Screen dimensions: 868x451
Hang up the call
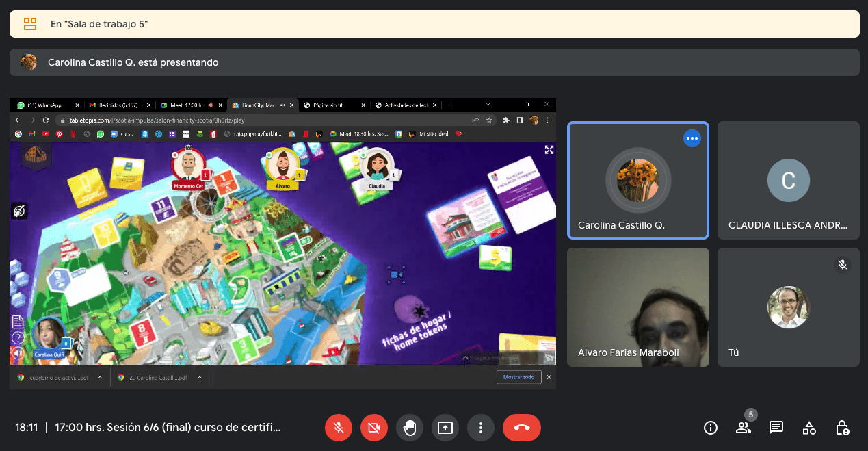pyautogui.click(x=521, y=428)
